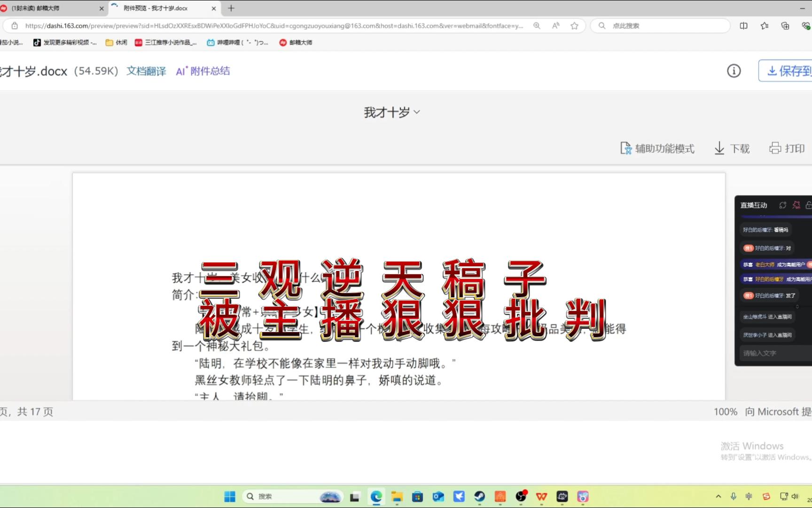Click 文档翻译 link

(x=146, y=71)
